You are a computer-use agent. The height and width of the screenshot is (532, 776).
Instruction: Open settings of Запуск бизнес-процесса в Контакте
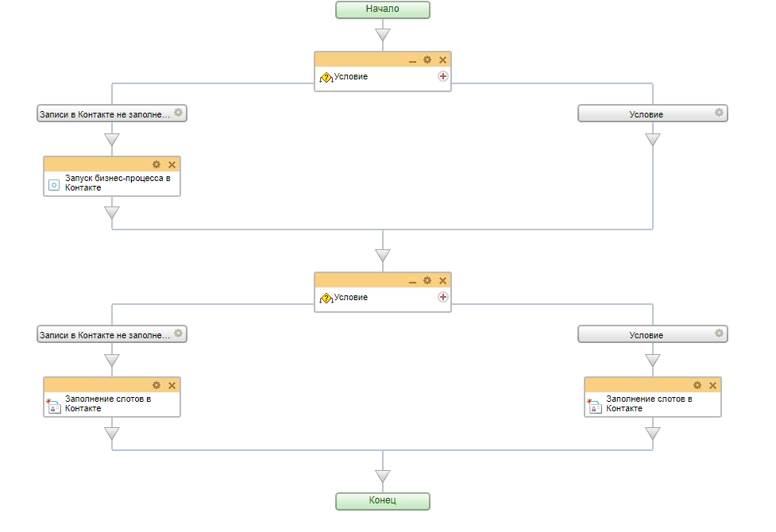click(x=156, y=164)
